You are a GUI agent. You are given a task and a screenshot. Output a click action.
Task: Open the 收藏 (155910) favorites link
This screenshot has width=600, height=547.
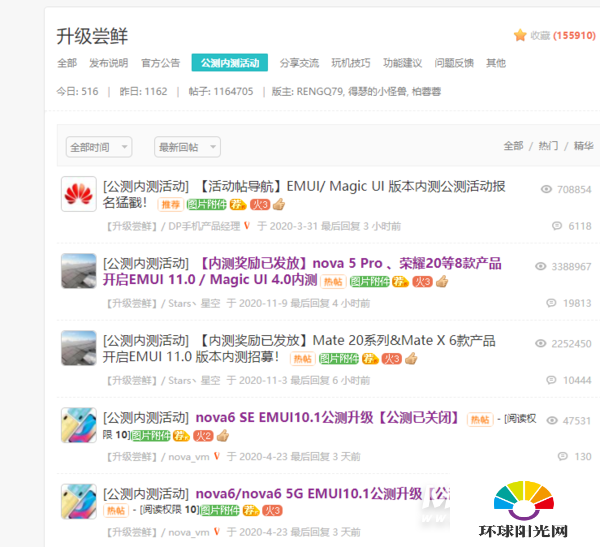563,36
